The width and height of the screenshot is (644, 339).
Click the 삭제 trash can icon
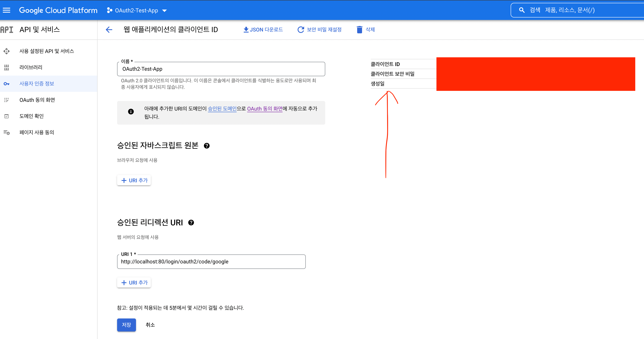click(359, 30)
